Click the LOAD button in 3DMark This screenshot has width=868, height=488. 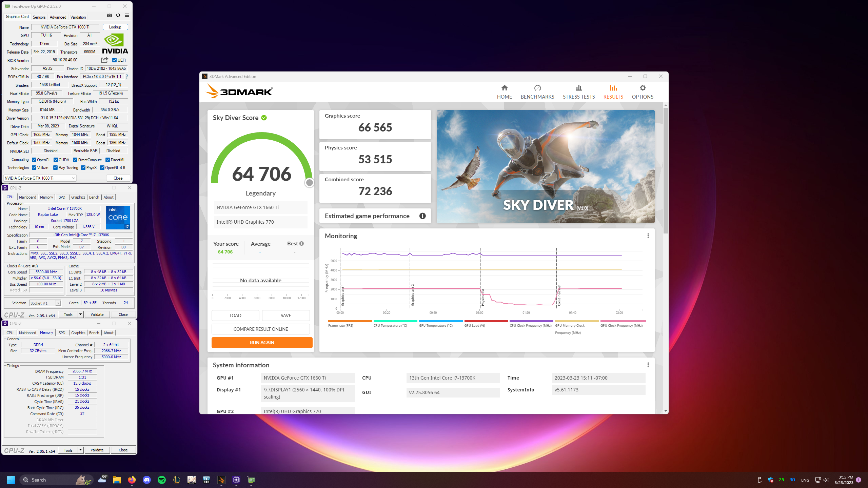point(235,316)
